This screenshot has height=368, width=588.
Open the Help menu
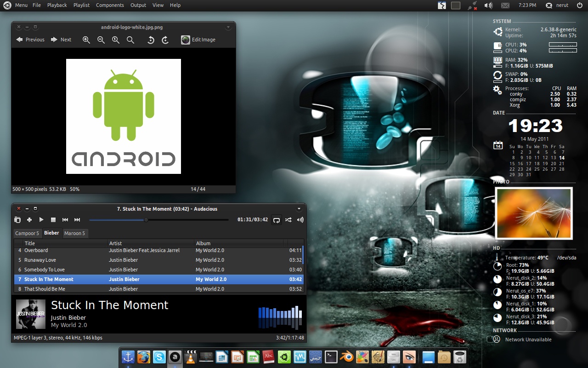coord(175,5)
